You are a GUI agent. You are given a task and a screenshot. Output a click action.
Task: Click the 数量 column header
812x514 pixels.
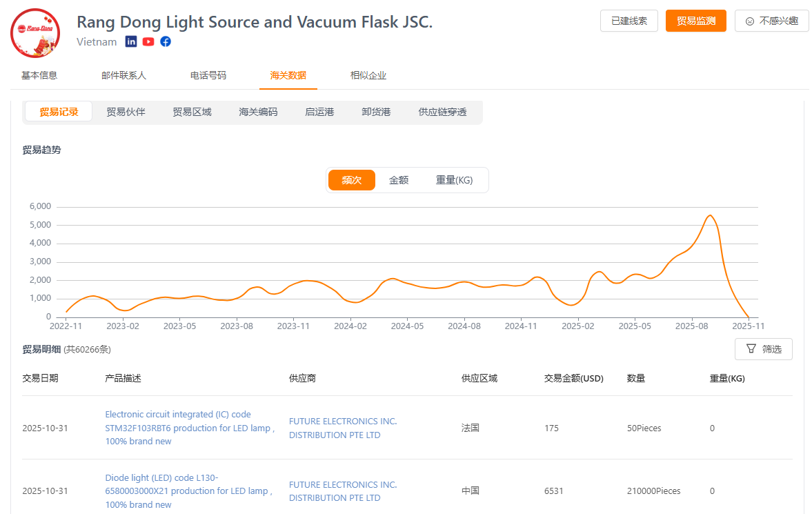pos(636,378)
